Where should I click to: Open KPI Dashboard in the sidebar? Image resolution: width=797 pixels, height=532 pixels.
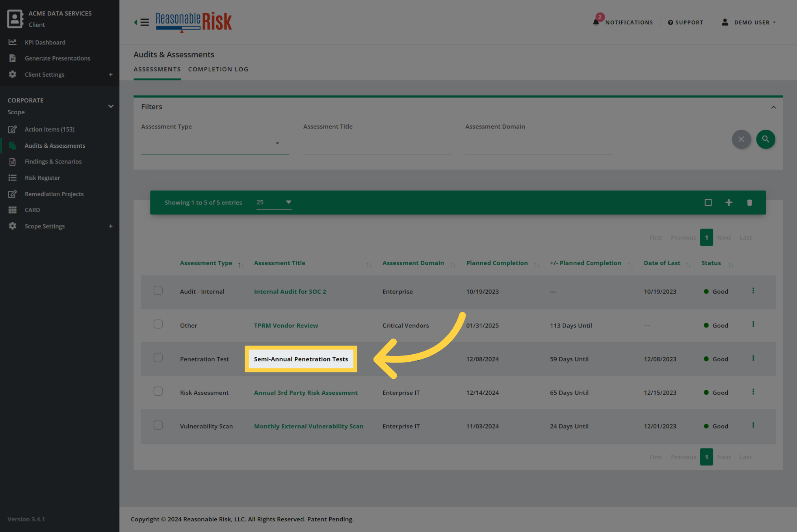point(45,42)
